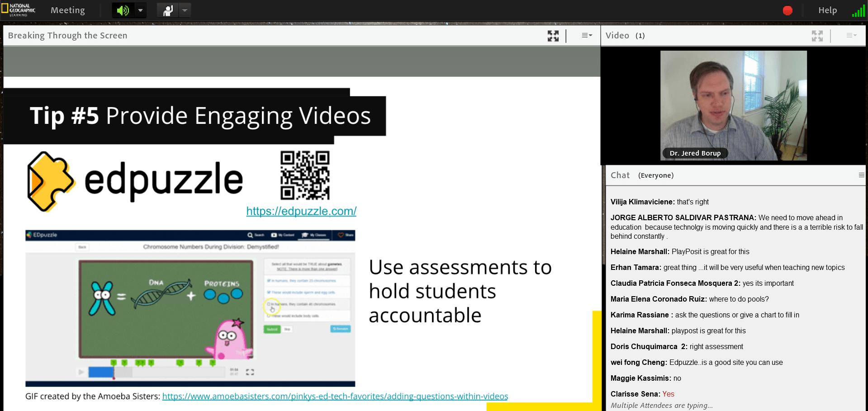Click the Dr. Jered Borup name label
This screenshot has width=868, height=411.
tap(695, 153)
